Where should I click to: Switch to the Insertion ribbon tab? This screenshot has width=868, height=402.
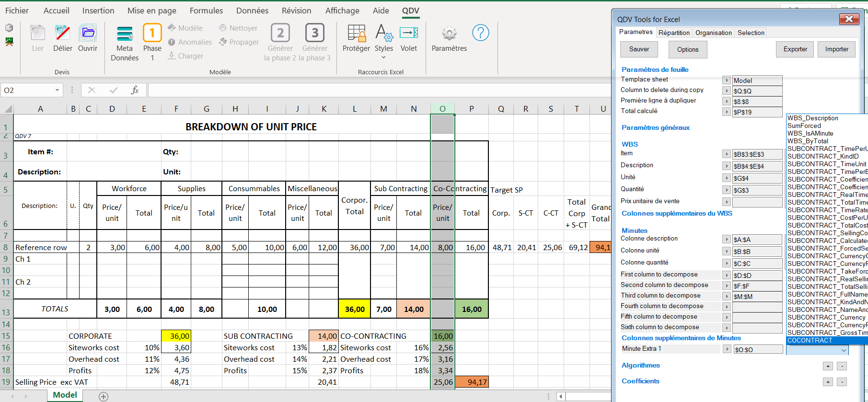point(98,11)
